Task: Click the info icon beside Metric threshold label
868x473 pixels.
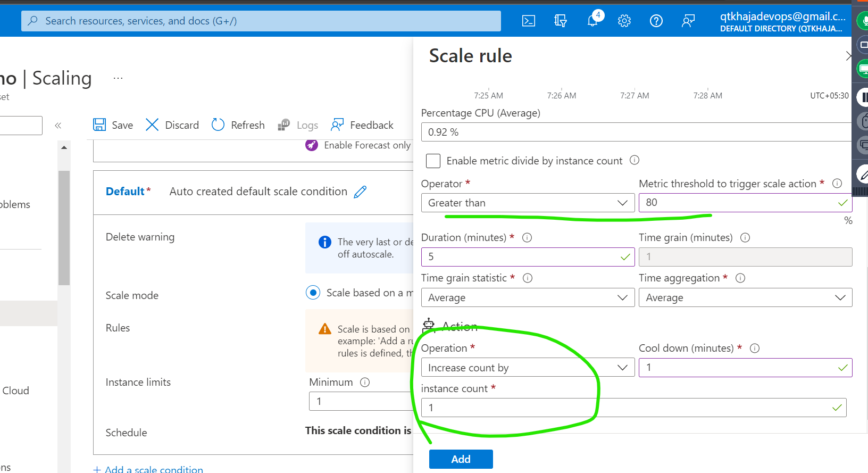Action: click(x=837, y=184)
